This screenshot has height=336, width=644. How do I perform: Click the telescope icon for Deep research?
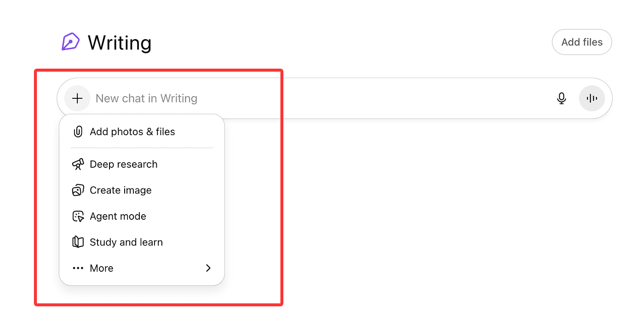tap(78, 165)
